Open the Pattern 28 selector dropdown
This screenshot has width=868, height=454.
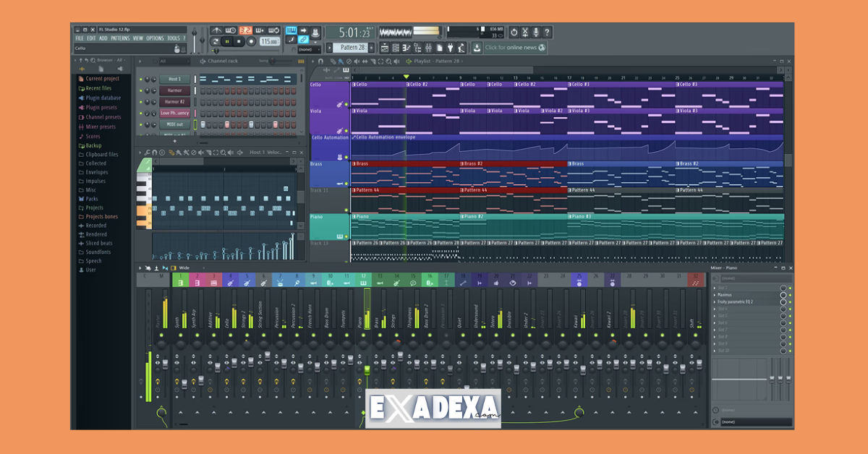pyautogui.click(x=352, y=46)
